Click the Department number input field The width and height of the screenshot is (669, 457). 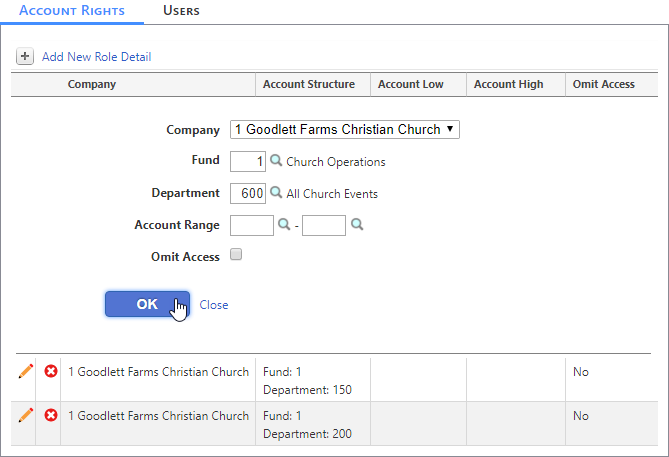(x=248, y=193)
